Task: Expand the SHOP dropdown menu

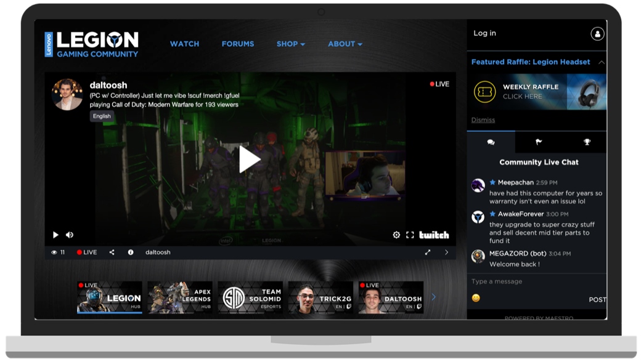Action: [x=291, y=44]
